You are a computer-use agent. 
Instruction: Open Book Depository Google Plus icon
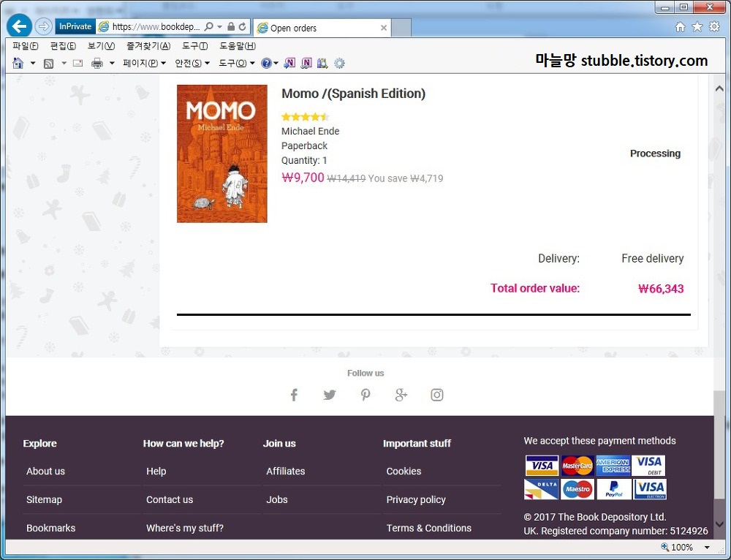401,395
